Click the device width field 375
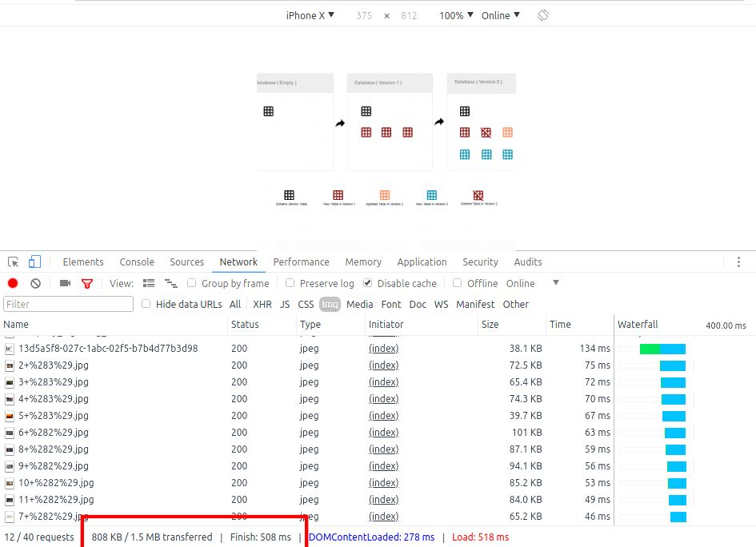This screenshot has height=547, width=756. (x=364, y=15)
